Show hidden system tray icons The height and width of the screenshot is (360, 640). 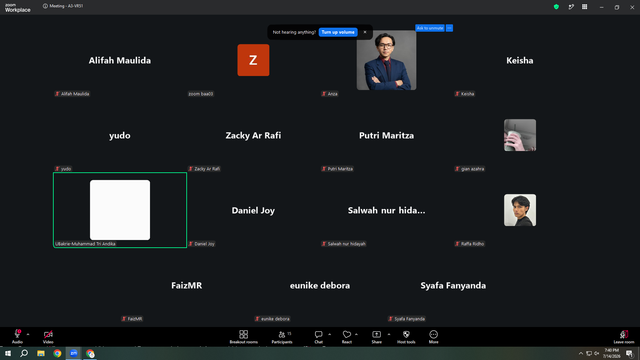tap(580, 353)
